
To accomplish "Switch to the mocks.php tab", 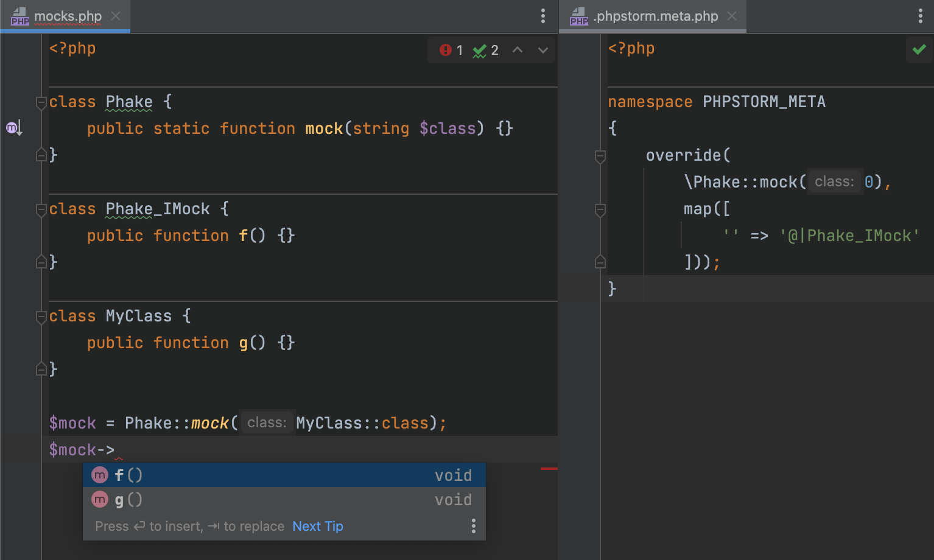I will coord(67,16).
